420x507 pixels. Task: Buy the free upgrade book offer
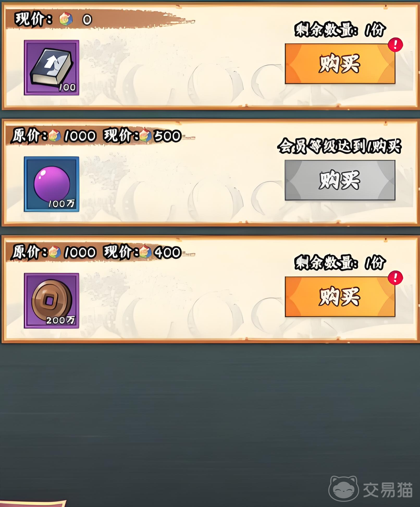point(340,64)
